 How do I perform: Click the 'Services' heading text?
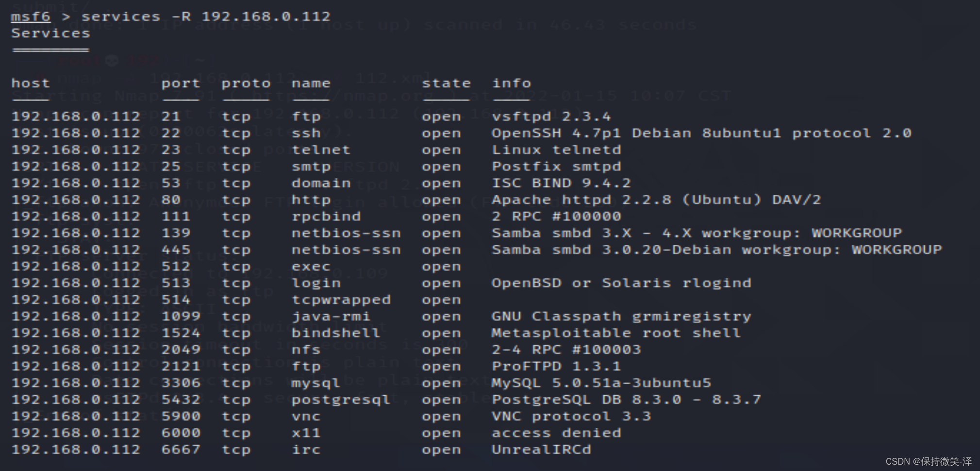50,34
